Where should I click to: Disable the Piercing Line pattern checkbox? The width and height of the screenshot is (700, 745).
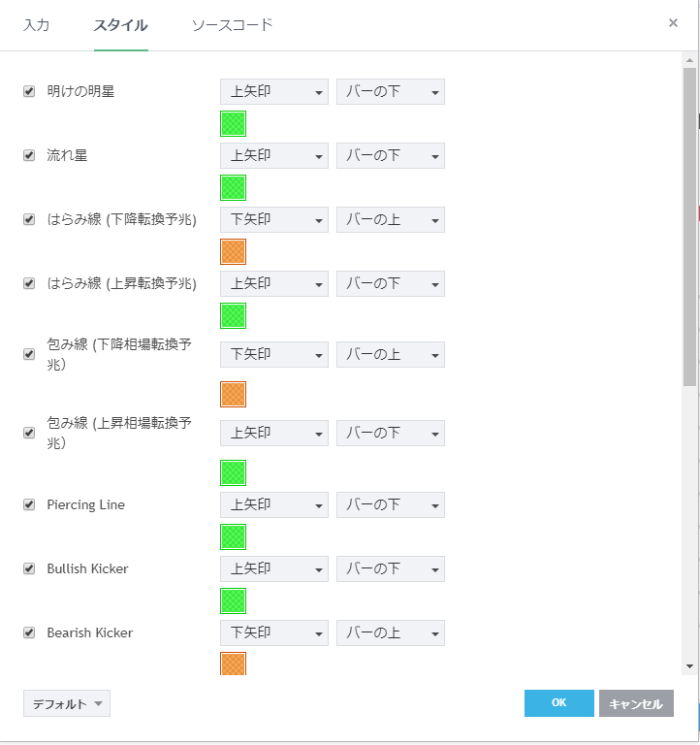click(x=29, y=505)
